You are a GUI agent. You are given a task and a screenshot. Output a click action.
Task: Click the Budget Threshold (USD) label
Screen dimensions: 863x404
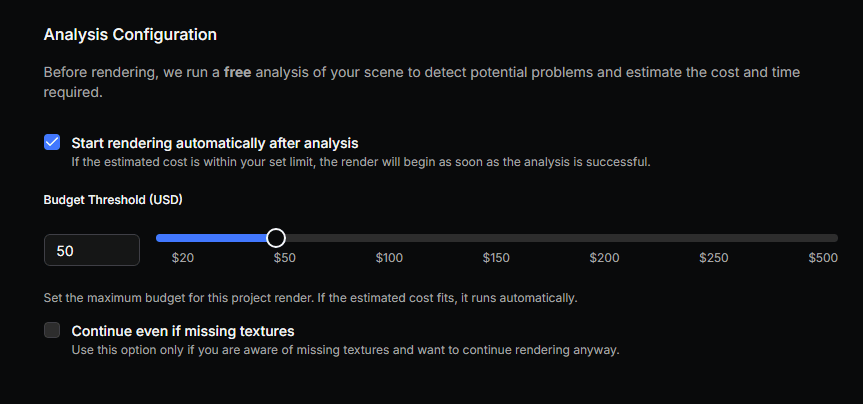[113, 199]
